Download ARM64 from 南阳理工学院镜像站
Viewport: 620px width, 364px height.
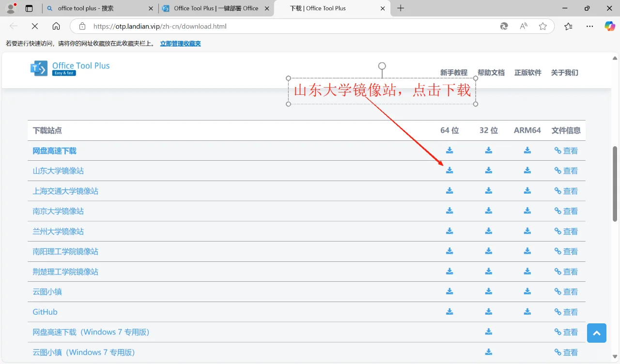pyautogui.click(x=527, y=251)
